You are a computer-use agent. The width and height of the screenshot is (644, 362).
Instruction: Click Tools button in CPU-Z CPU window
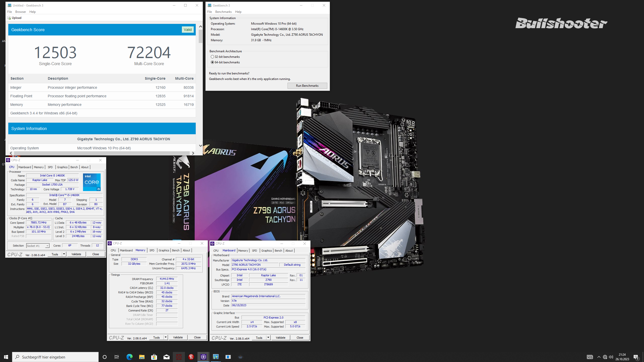click(x=55, y=254)
